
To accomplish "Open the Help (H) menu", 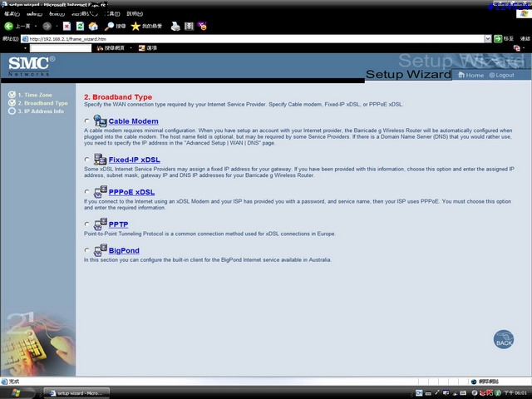I will coord(135,14).
